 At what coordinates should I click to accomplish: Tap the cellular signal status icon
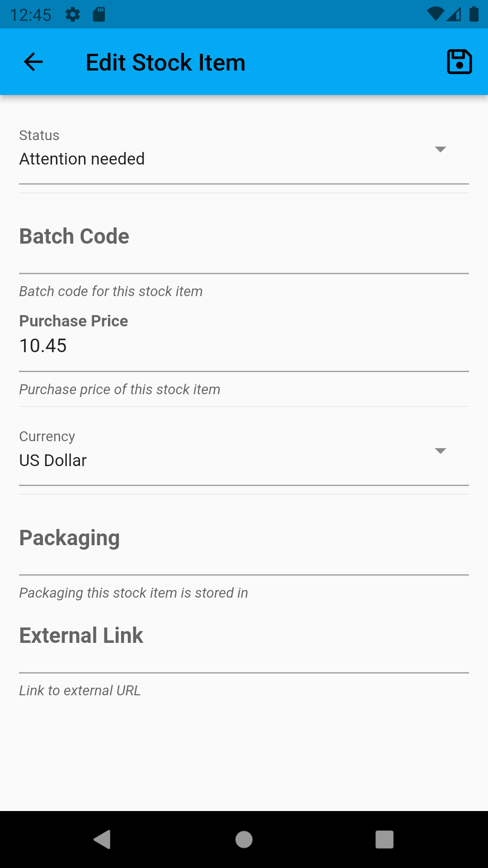(x=455, y=14)
